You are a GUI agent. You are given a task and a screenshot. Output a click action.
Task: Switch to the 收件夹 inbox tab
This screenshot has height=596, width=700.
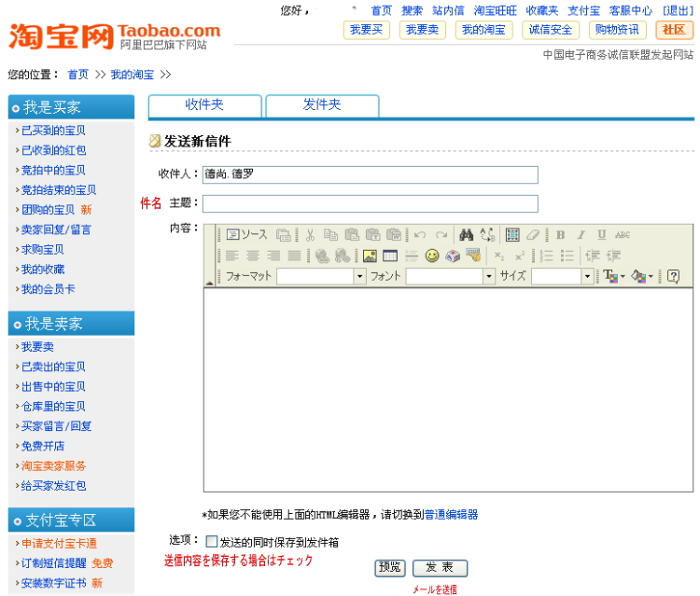tap(204, 105)
